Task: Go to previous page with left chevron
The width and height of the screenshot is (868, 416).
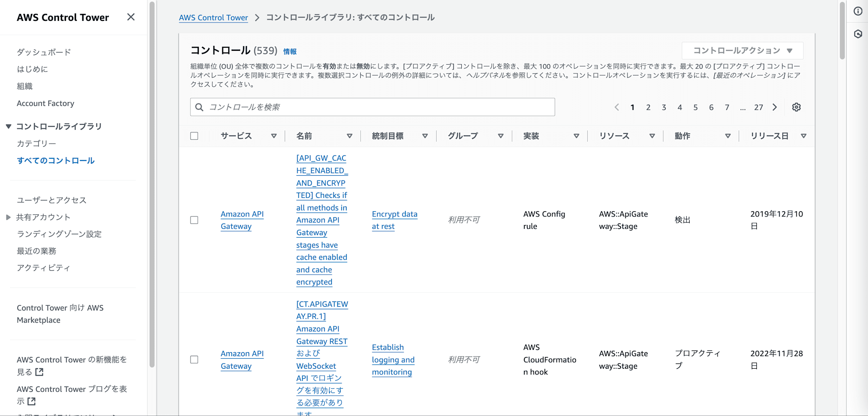Action: 617,107
